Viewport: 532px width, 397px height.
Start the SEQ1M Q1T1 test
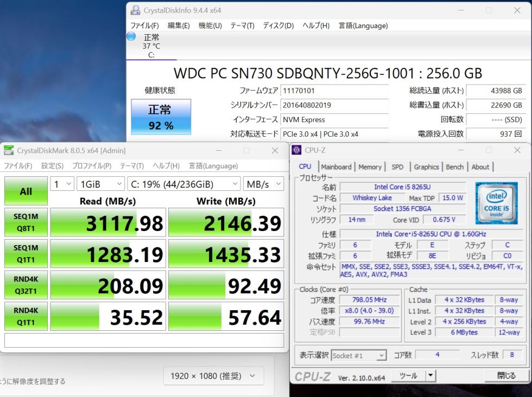26,254
